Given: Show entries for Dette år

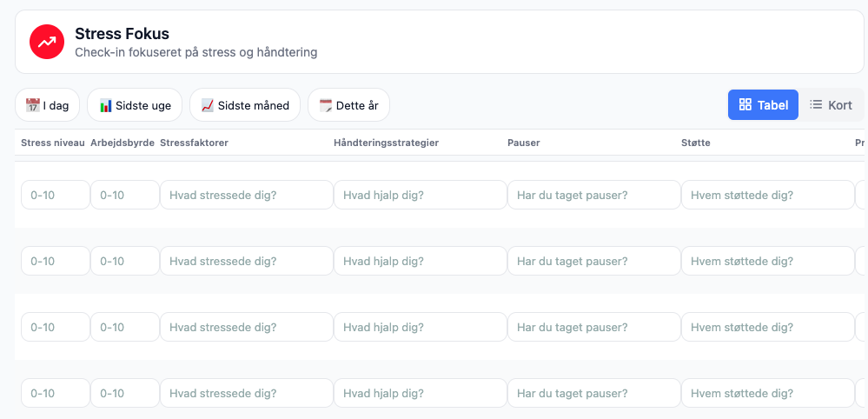Looking at the screenshot, I should click(348, 105).
